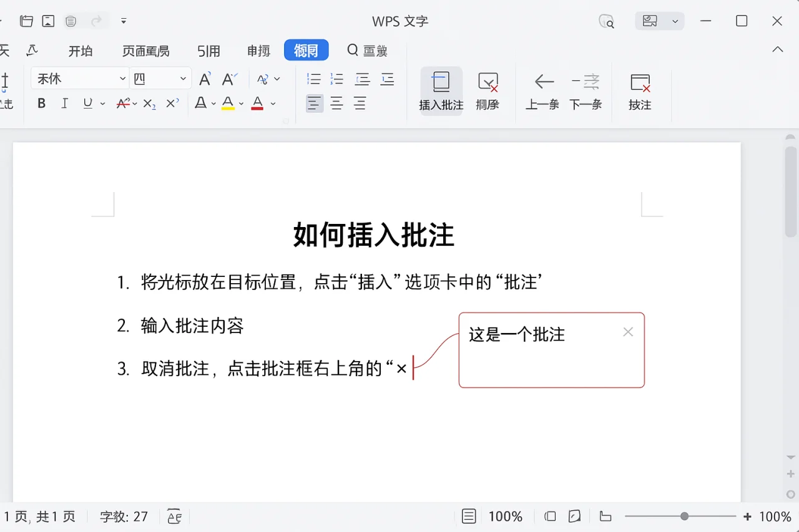
Task: Toggle bold formatting
Action: click(41, 104)
